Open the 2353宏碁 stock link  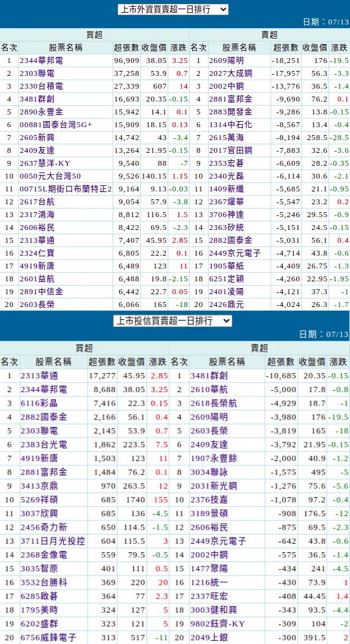(227, 163)
